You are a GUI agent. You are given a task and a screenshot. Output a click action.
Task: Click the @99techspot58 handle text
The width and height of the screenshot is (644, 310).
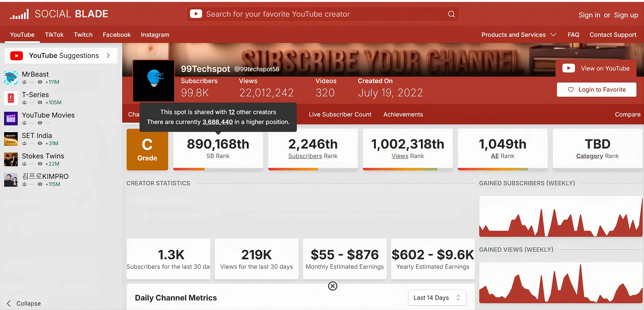pyautogui.click(x=257, y=69)
